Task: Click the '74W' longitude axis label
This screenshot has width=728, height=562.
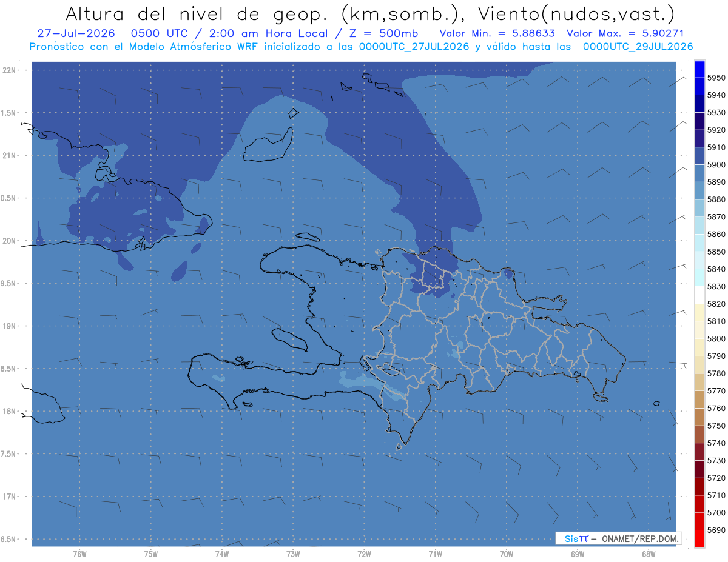Action: (222, 554)
